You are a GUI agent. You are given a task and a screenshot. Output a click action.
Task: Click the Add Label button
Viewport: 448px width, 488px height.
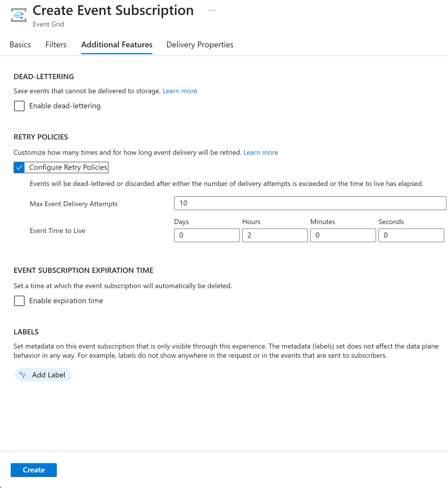(x=43, y=375)
